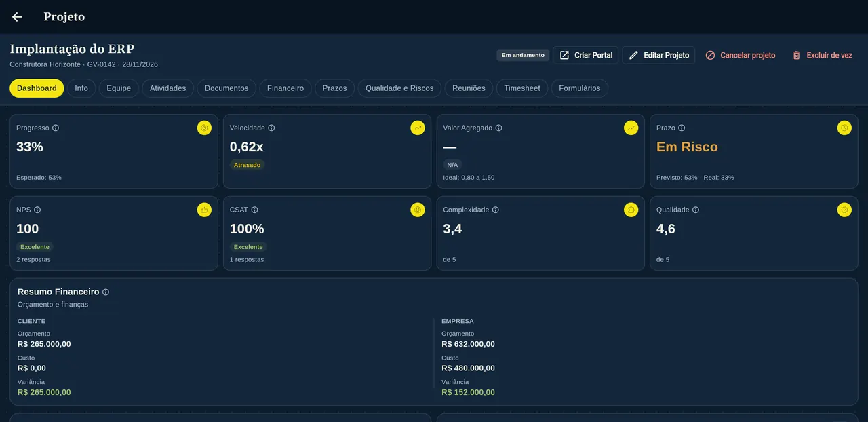Viewport: 868px width, 422px height.
Task: Click the Excelente badge under NPS
Action: coord(35,247)
